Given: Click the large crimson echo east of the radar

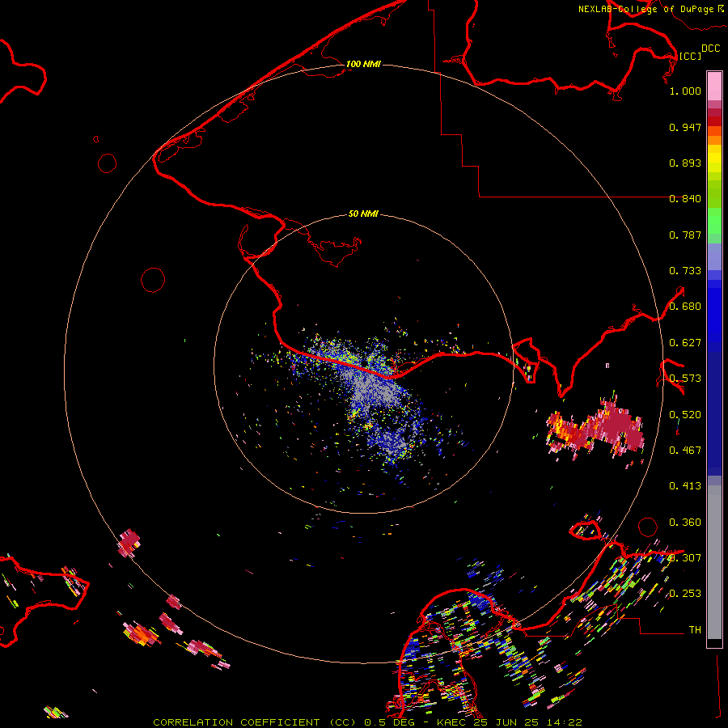Looking at the screenshot, I should tap(617, 426).
